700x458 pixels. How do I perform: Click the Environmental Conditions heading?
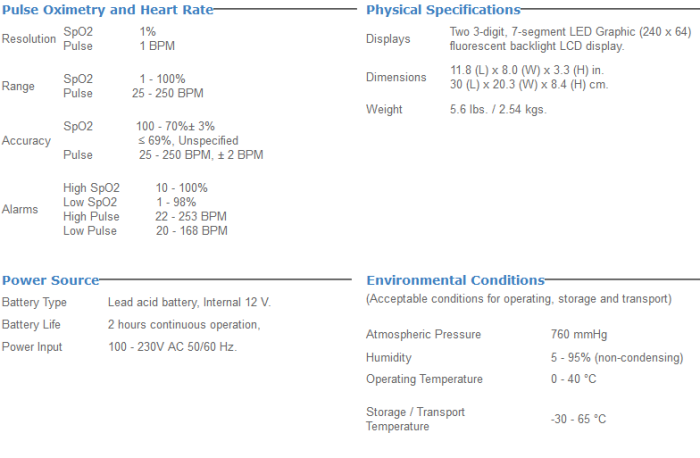455,280
